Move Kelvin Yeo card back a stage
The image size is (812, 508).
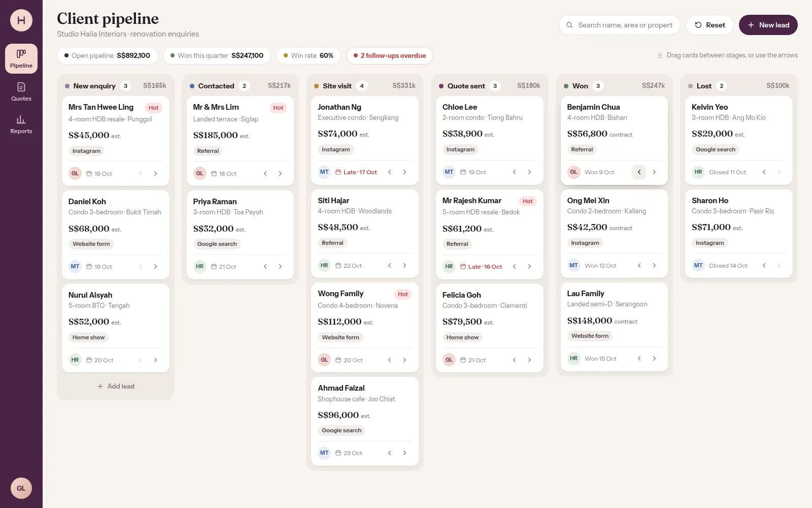click(x=764, y=172)
